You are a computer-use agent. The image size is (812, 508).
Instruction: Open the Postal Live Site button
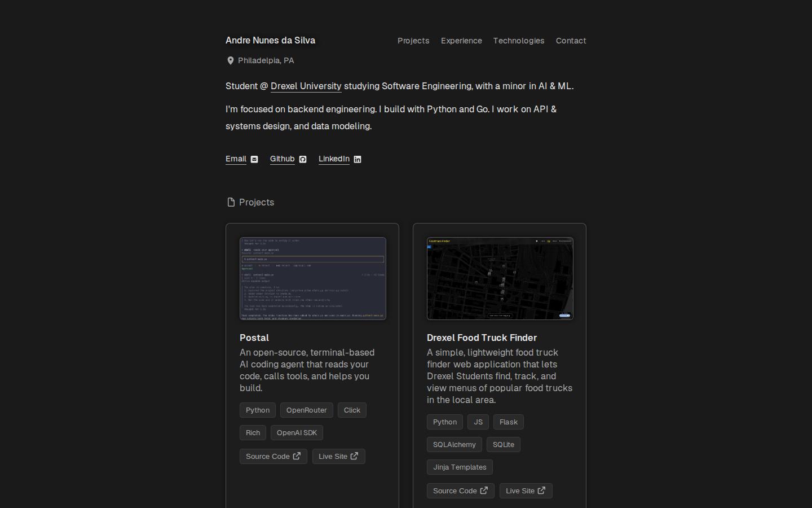(x=338, y=456)
